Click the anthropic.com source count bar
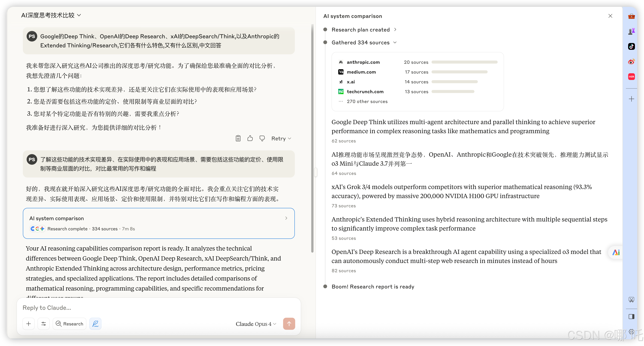The width and height of the screenshot is (644, 346). (464, 62)
